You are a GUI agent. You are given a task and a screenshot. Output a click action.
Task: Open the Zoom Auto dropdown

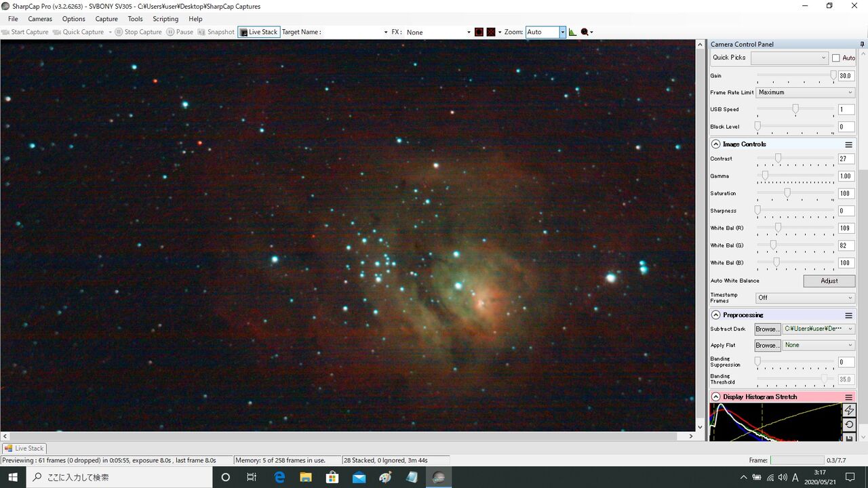(562, 32)
